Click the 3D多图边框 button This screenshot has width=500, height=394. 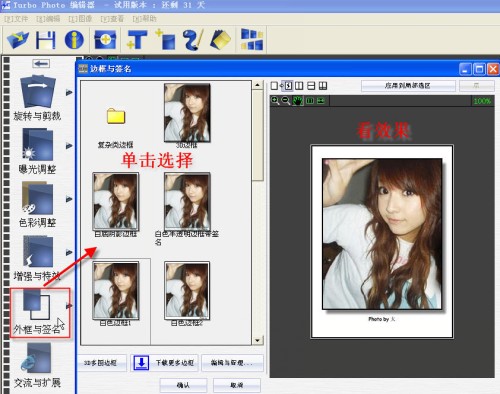[102, 363]
